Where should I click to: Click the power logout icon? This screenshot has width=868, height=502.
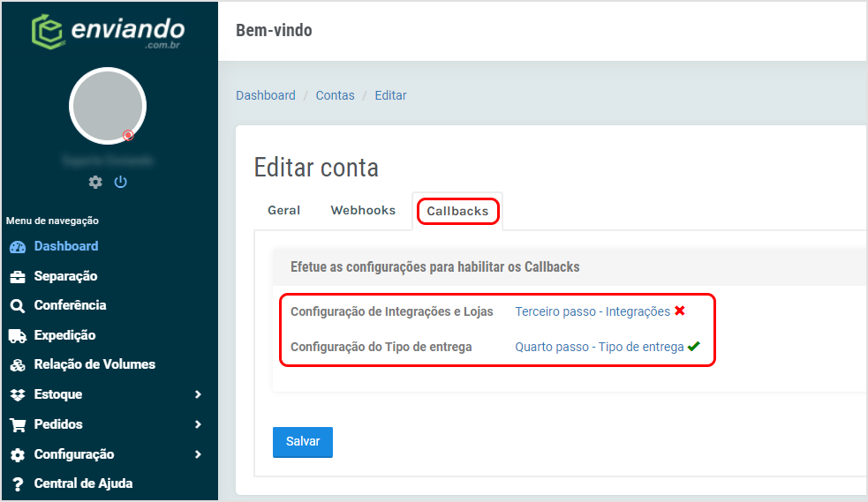[121, 182]
